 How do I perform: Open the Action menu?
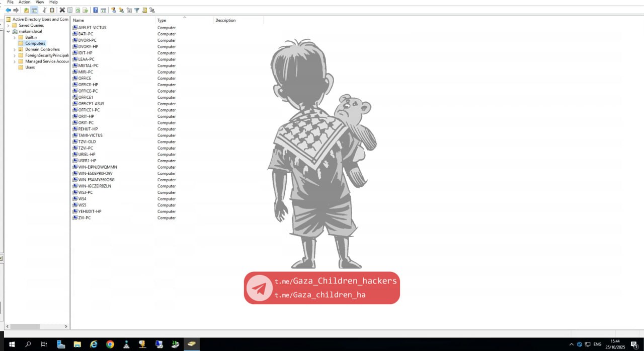tap(24, 2)
